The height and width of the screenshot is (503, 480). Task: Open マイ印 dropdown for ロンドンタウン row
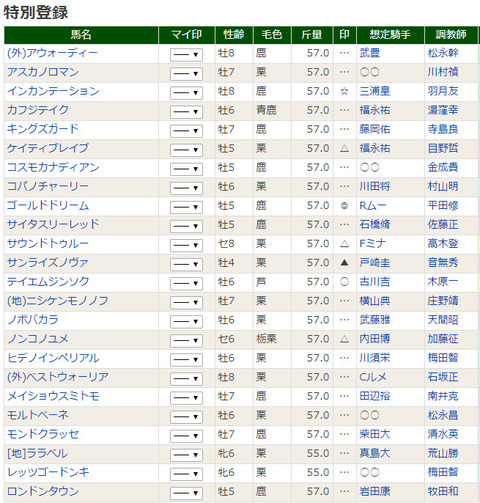[186, 493]
